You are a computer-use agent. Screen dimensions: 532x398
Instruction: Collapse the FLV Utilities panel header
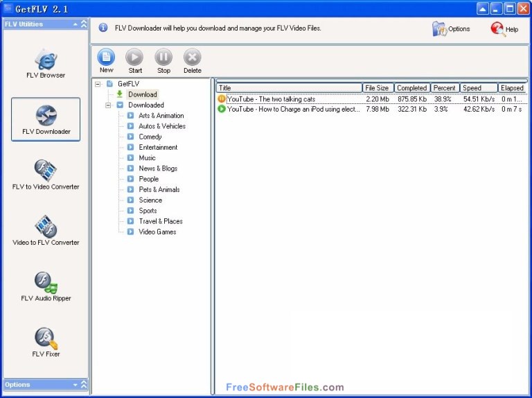coord(83,24)
